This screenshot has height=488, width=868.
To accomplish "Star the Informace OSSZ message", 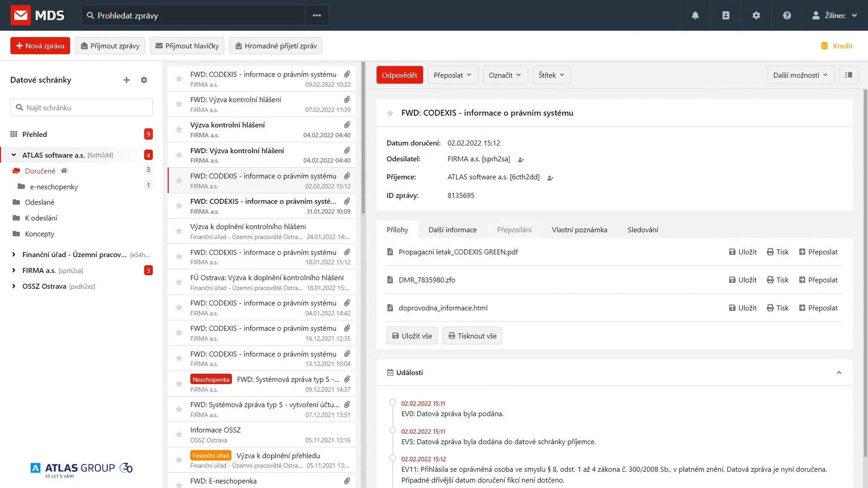I will click(179, 434).
